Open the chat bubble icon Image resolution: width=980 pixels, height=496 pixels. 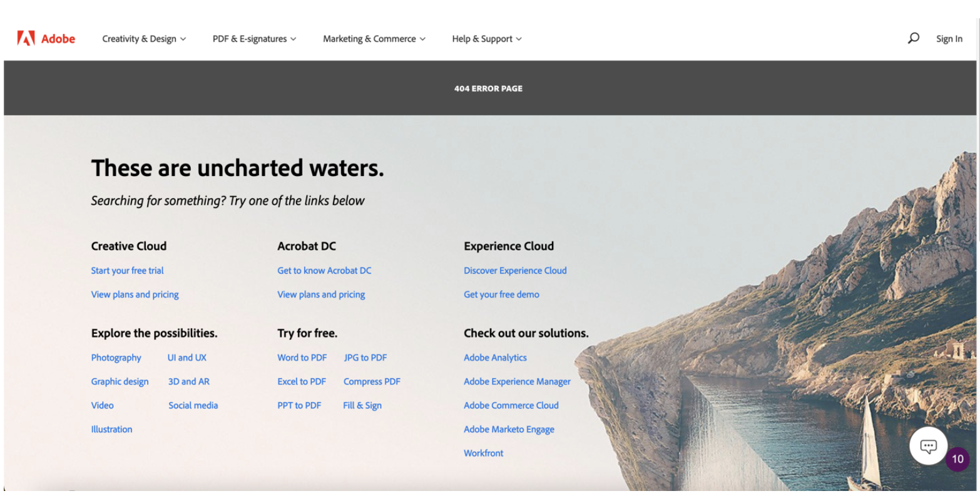coord(928,446)
